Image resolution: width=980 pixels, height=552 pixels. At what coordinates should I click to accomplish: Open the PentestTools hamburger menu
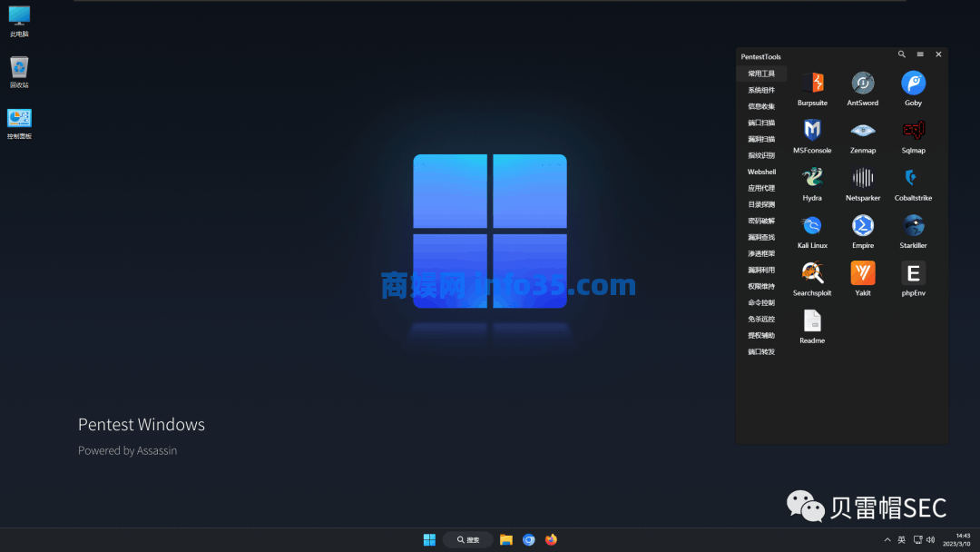[x=919, y=54]
